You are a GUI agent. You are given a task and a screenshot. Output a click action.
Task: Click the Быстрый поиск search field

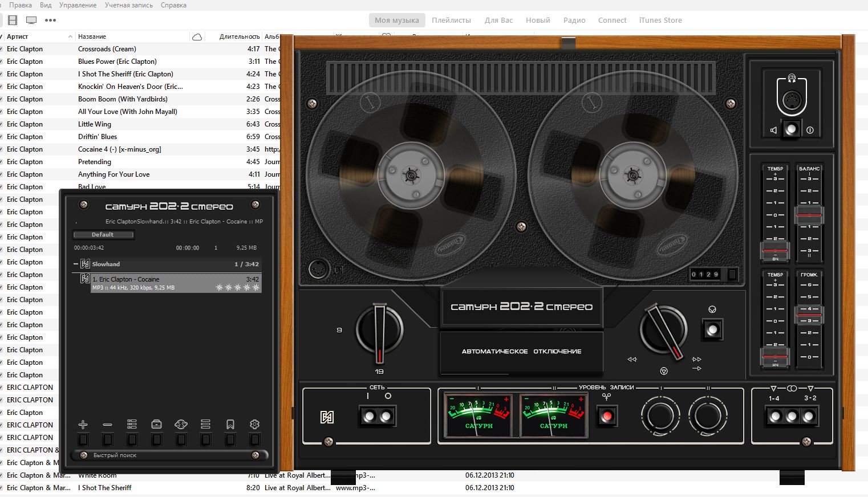tap(169, 455)
